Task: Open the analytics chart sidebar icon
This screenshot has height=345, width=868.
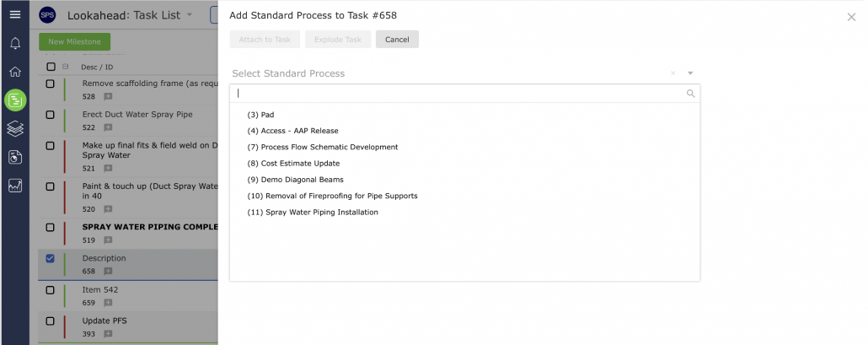Action: [15, 186]
